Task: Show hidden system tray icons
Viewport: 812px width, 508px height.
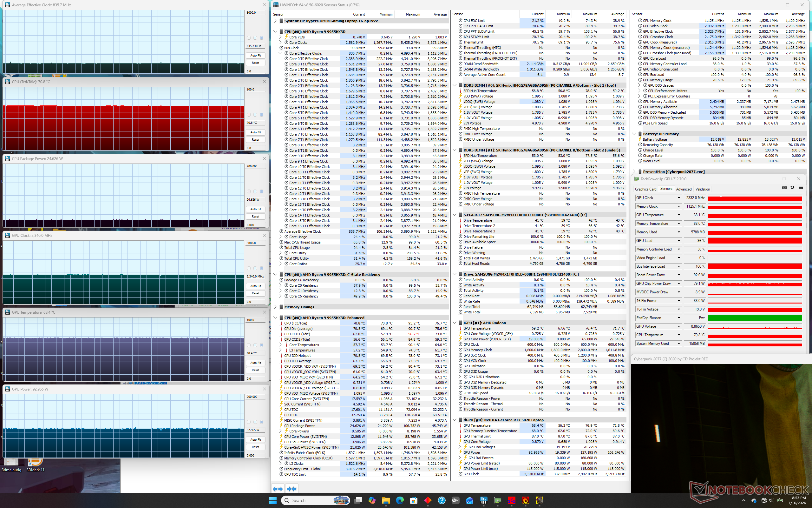Action: point(743,501)
